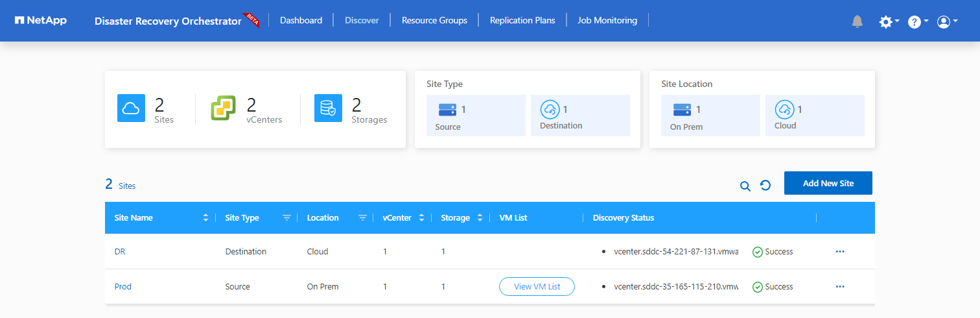Refresh the sites list
980x318 pixels.
(765, 186)
